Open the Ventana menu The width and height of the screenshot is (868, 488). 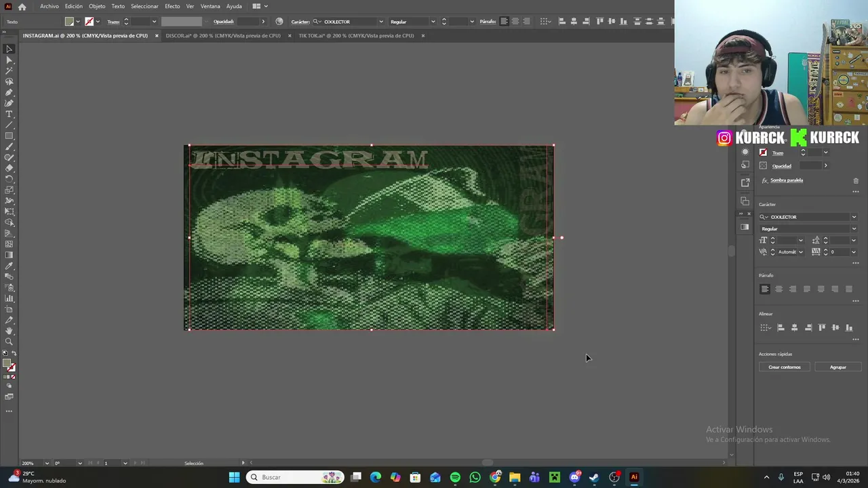point(210,6)
